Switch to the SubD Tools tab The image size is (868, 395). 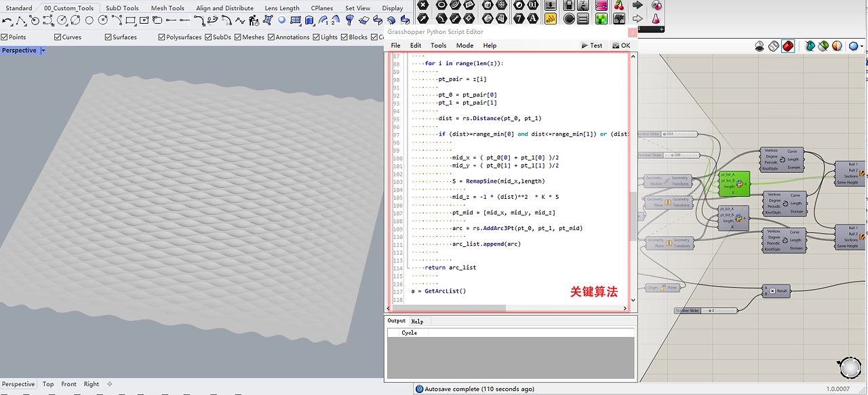click(x=122, y=8)
